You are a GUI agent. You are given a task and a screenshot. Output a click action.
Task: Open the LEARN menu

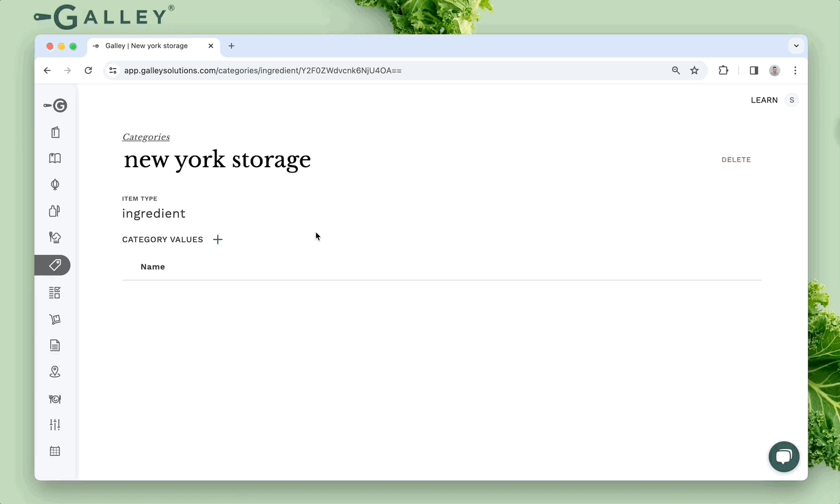[x=764, y=100]
